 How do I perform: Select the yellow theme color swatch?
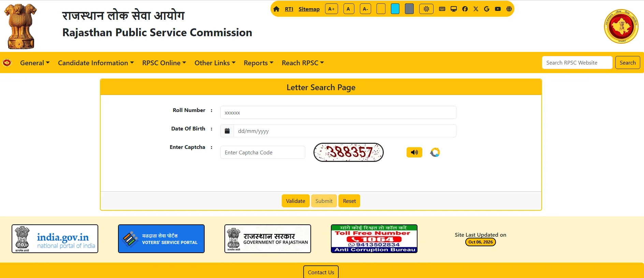click(x=381, y=9)
